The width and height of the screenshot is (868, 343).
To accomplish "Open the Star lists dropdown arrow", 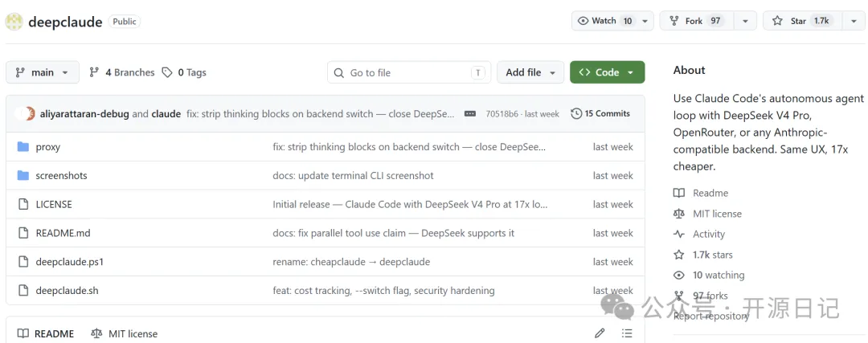I will [853, 21].
